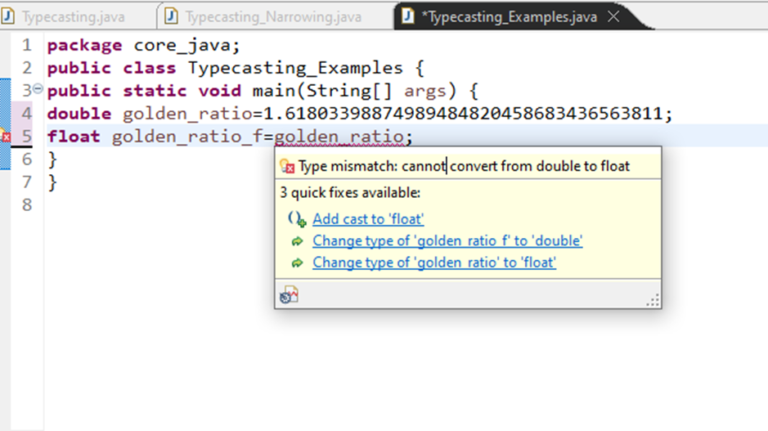Click the tooltip resize grip handle

pos(653,300)
